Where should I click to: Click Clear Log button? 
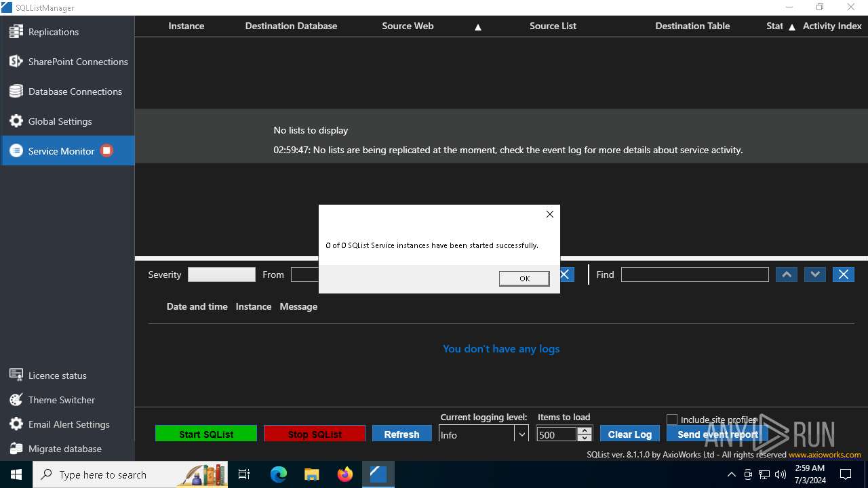click(x=630, y=434)
